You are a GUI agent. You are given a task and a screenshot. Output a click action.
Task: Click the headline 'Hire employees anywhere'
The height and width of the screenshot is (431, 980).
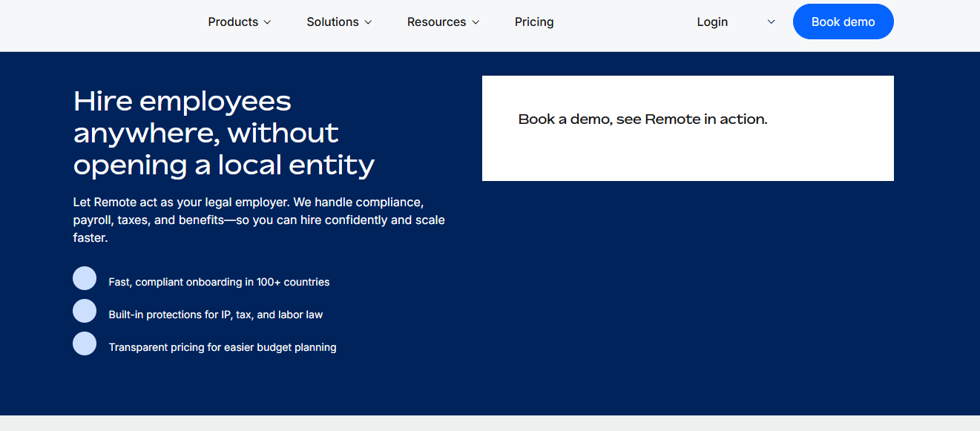pyautogui.click(x=223, y=132)
